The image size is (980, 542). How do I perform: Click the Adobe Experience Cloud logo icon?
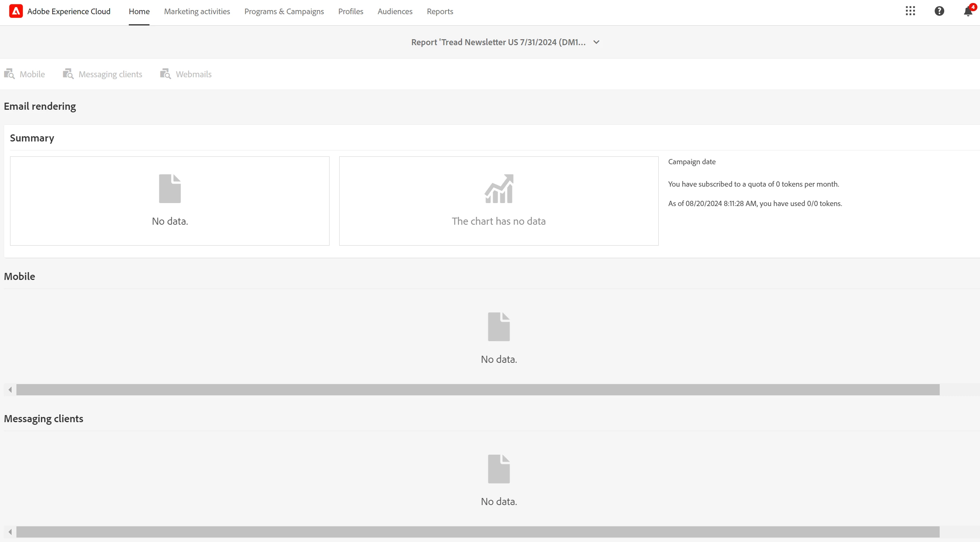tap(16, 11)
